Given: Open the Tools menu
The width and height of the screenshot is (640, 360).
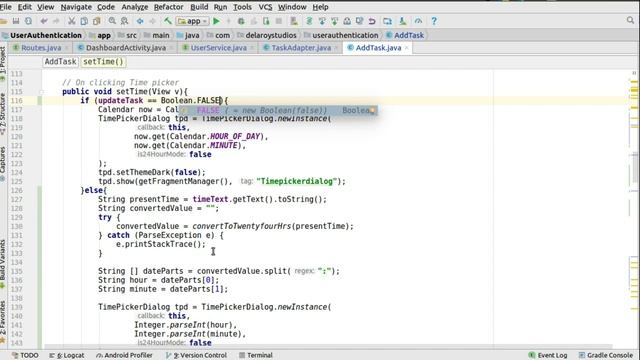Looking at the screenshot, I should (242, 7).
